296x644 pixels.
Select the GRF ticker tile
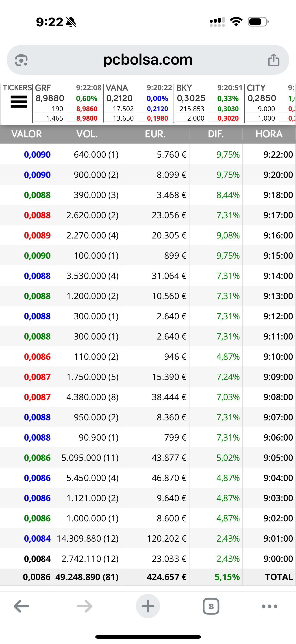pos(68,103)
